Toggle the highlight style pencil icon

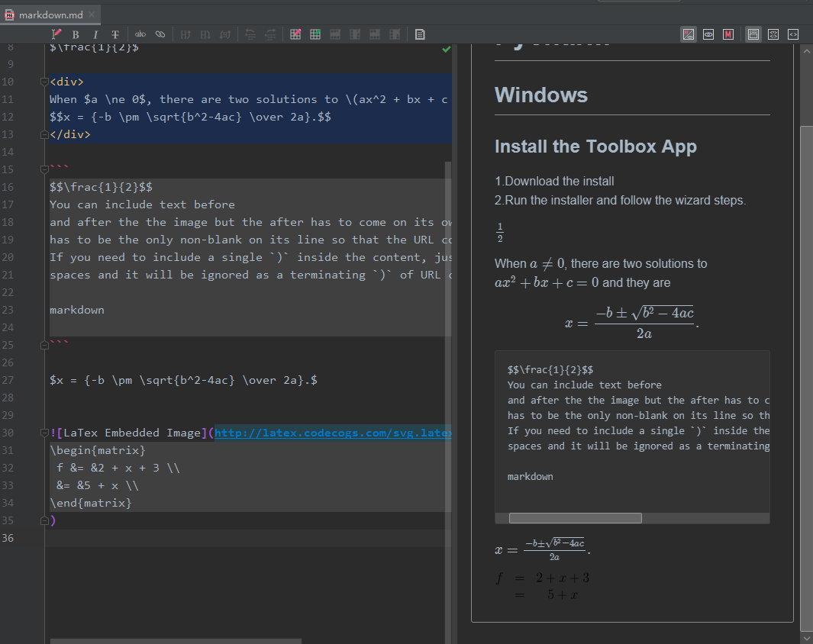tap(56, 34)
